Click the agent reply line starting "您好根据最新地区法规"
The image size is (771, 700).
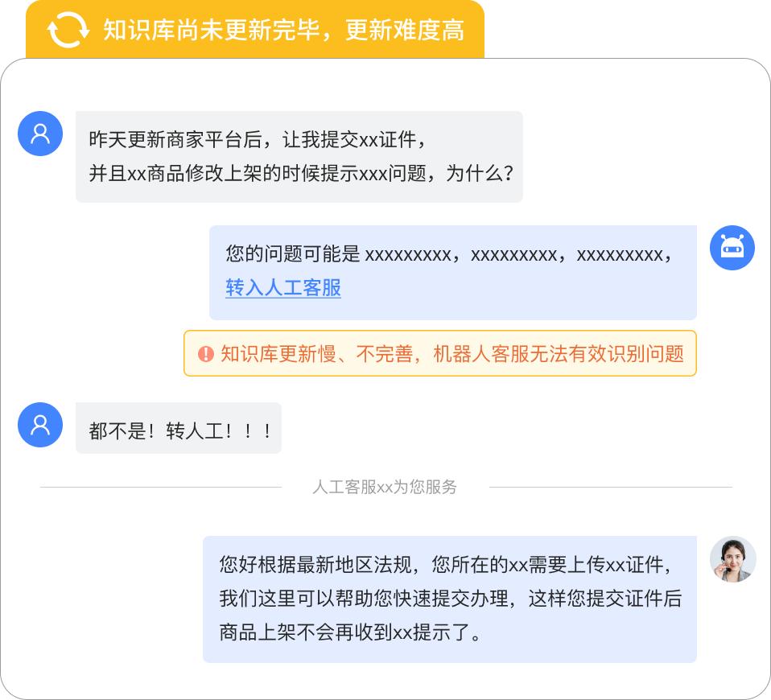pos(444,565)
